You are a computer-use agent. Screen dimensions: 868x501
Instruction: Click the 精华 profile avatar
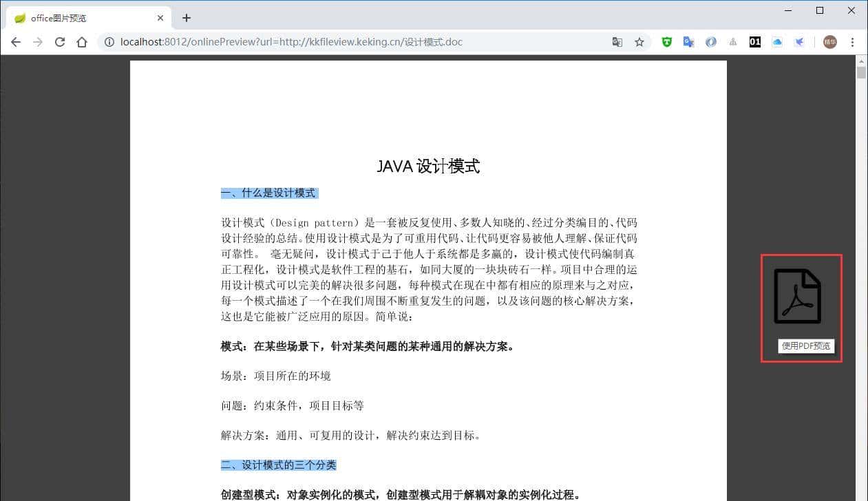pyautogui.click(x=829, y=42)
